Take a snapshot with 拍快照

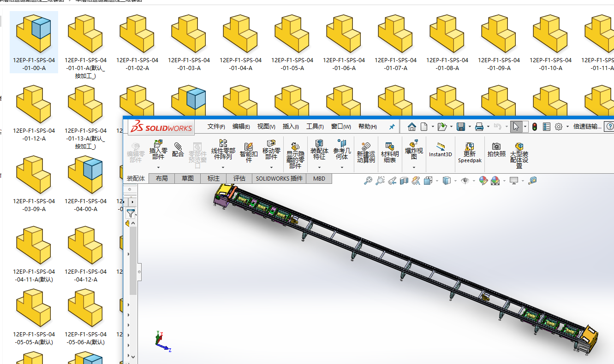pos(496,150)
